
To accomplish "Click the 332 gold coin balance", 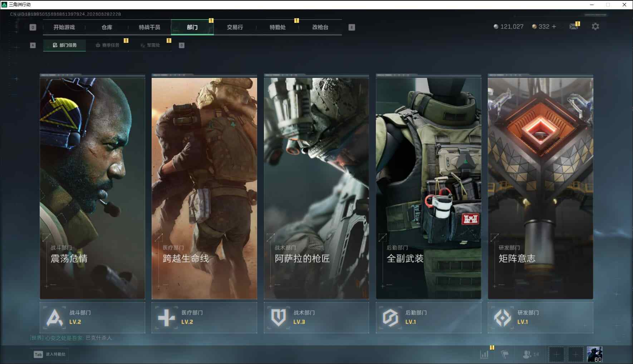I will (x=540, y=27).
